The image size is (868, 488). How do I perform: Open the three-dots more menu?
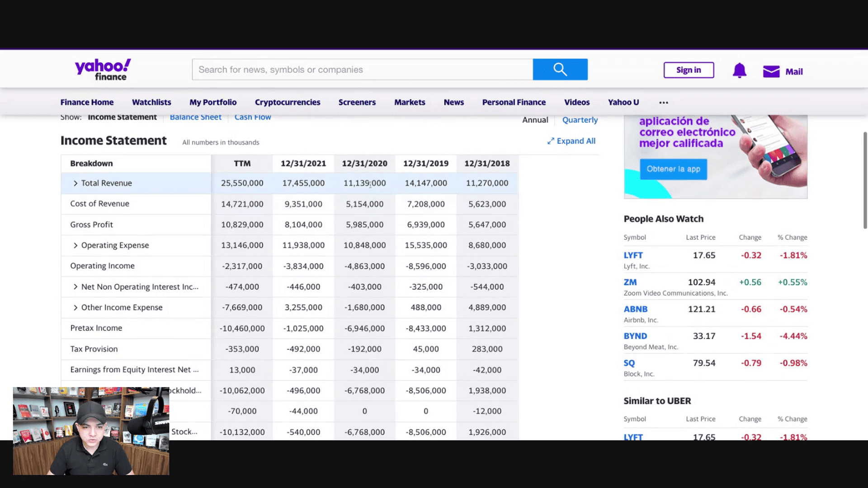coord(663,103)
